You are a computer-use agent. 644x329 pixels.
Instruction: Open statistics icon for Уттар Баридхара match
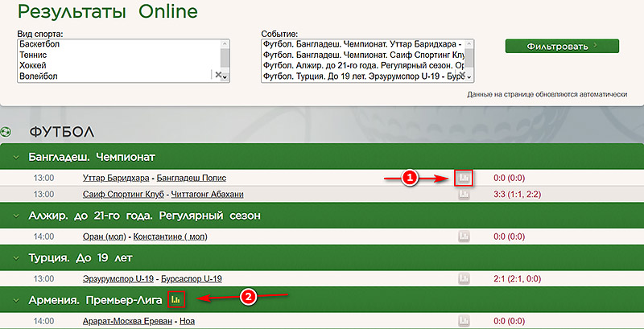[x=464, y=178]
